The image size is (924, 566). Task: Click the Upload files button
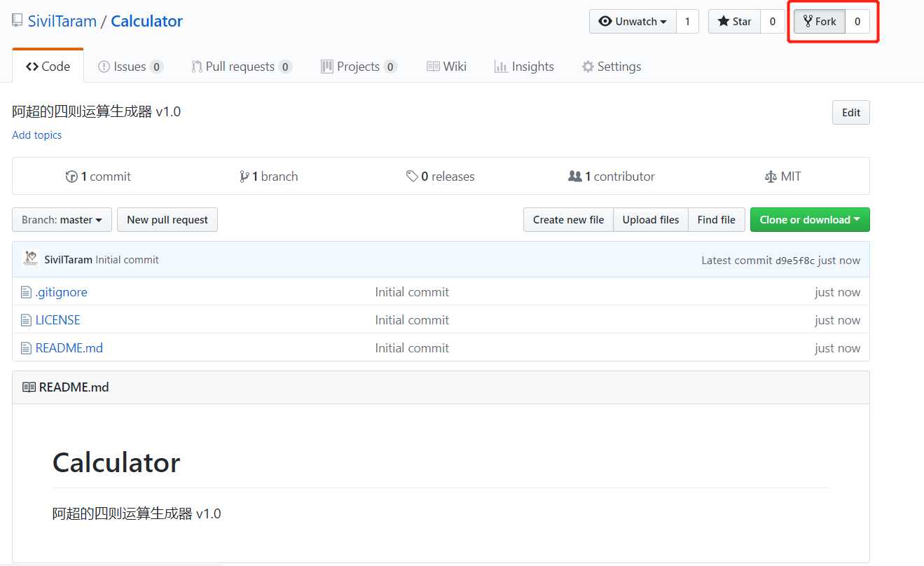pyautogui.click(x=651, y=220)
